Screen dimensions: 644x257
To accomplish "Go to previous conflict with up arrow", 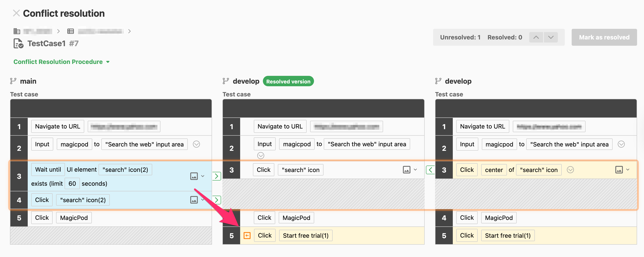I will tap(536, 37).
